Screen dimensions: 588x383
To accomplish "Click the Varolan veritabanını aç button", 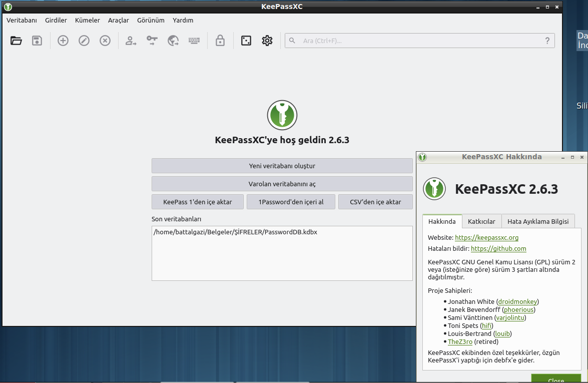I will click(282, 184).
